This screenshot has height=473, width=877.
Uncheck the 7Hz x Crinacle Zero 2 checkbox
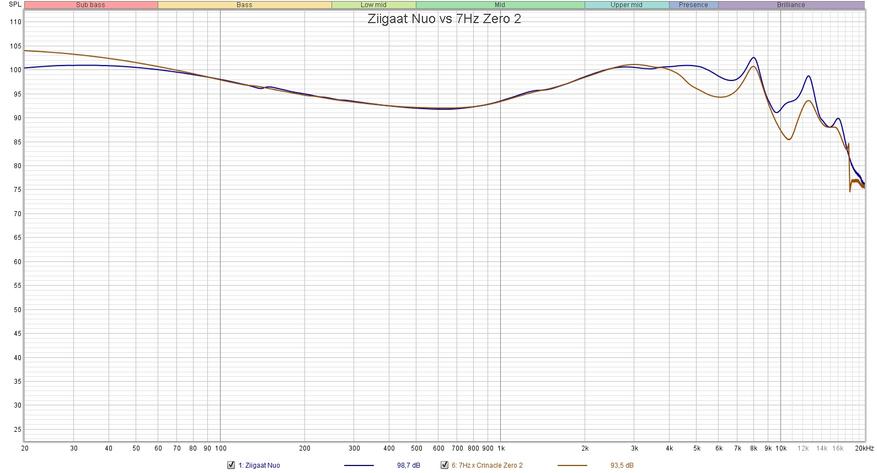(444, 465)
